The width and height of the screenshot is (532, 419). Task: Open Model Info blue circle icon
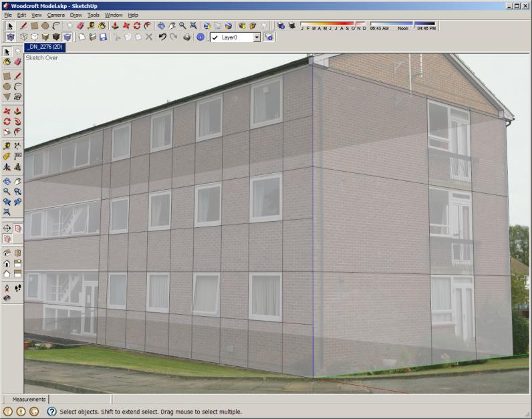point(201,37)
